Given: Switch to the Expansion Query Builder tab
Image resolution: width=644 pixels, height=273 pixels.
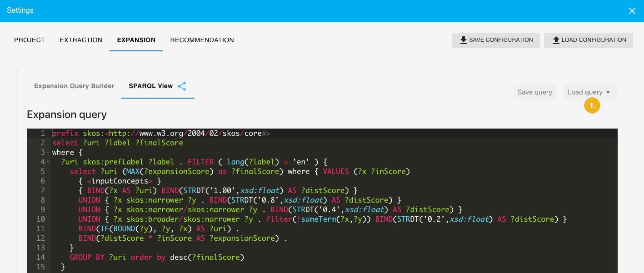Looking at the screenshot, I should click(74, 86).
